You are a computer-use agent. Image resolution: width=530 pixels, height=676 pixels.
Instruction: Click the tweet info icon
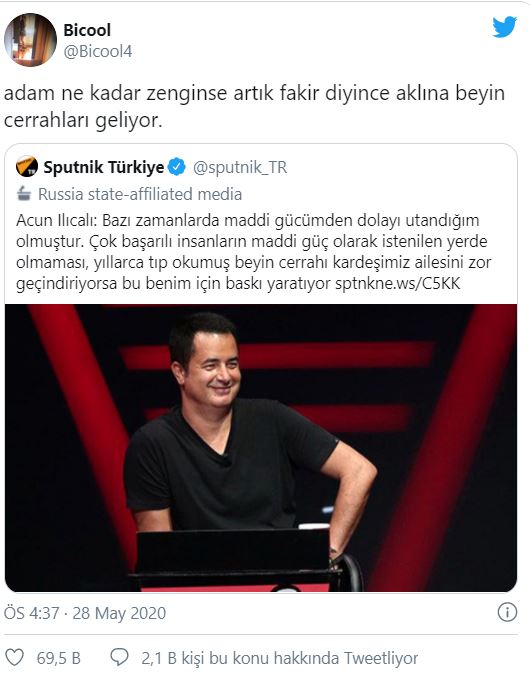tap(507, 612)
